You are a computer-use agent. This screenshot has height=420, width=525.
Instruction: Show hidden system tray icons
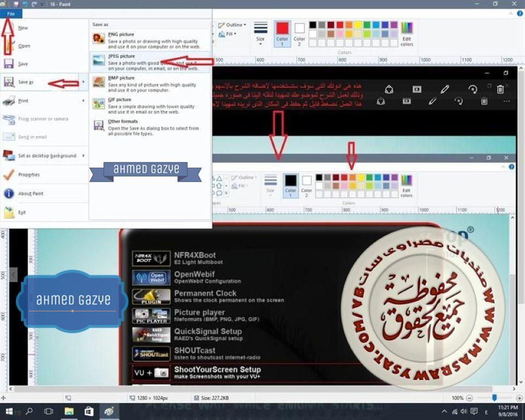(x=444, y=412)
